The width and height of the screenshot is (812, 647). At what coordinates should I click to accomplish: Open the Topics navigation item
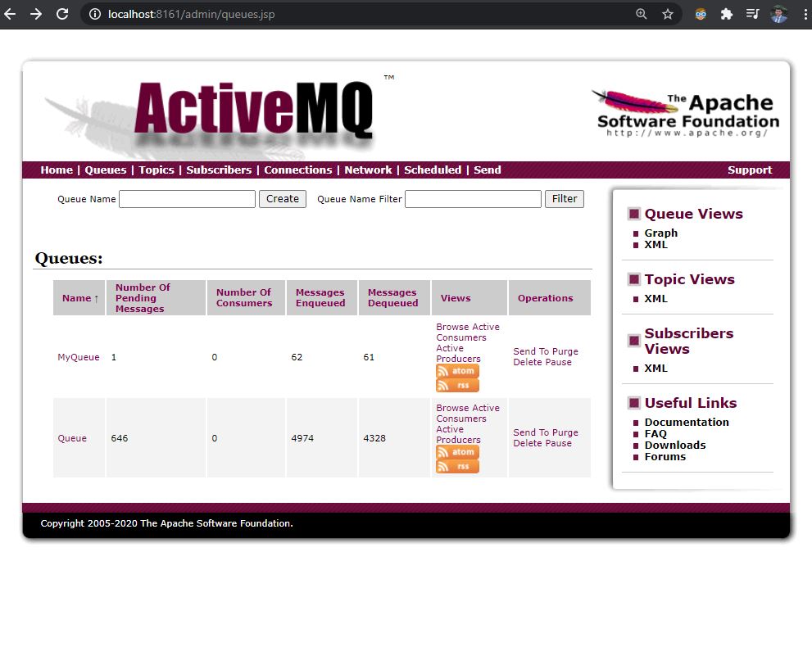157,170
